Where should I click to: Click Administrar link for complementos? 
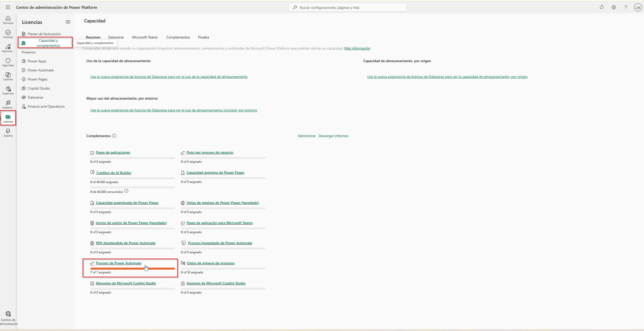[306, 136]
